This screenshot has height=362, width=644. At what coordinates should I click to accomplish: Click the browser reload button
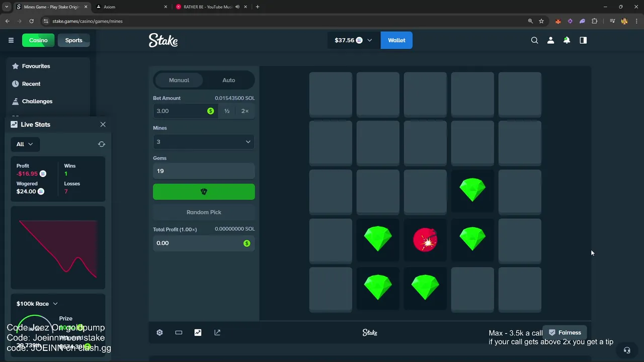(x=31, y=21)
